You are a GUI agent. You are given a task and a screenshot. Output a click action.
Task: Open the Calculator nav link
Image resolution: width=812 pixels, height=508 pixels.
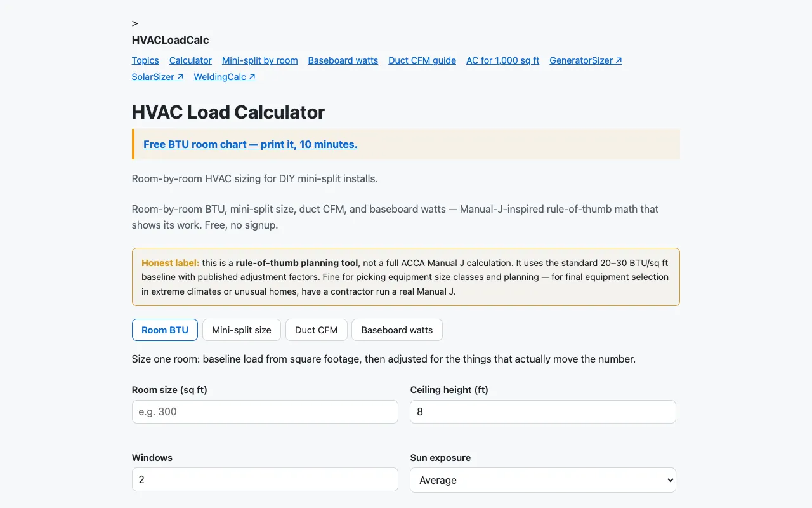(190, 60)
